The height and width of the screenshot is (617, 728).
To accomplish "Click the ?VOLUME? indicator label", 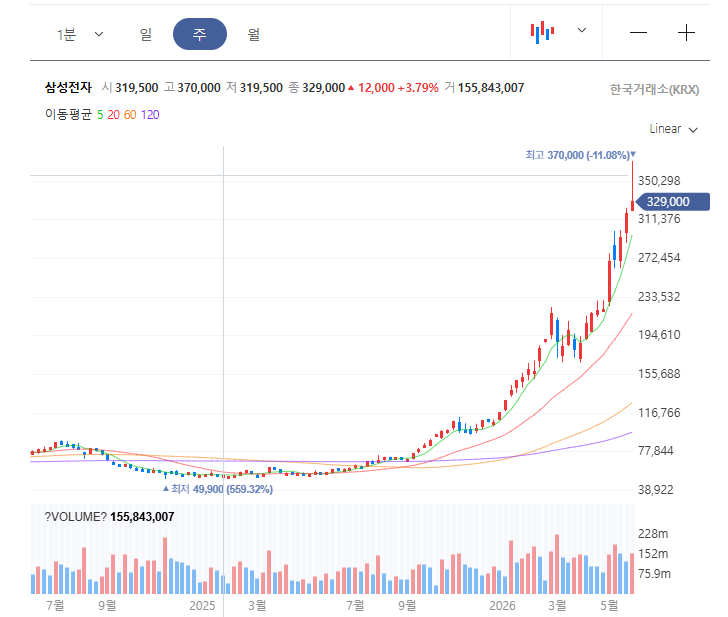I will click(x=76, y=517).
